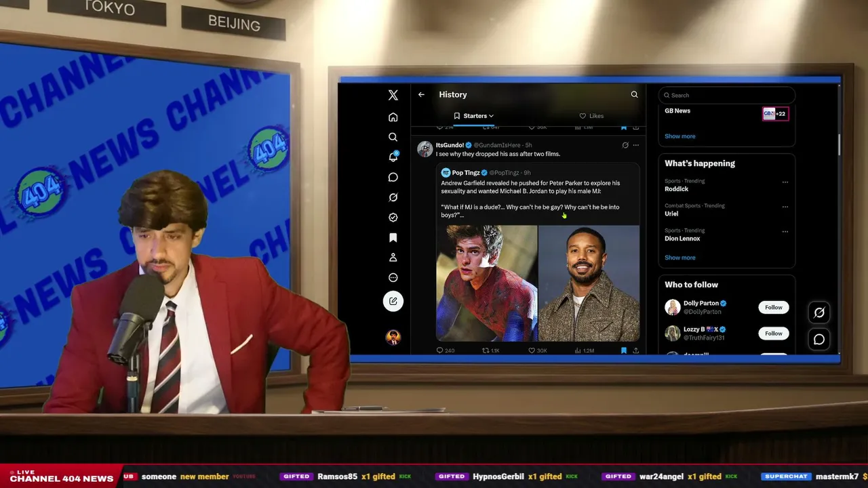The image size is (868, 488).
Task: Open Explore with the sidebar magnifier icon
Action: point(393,137)
